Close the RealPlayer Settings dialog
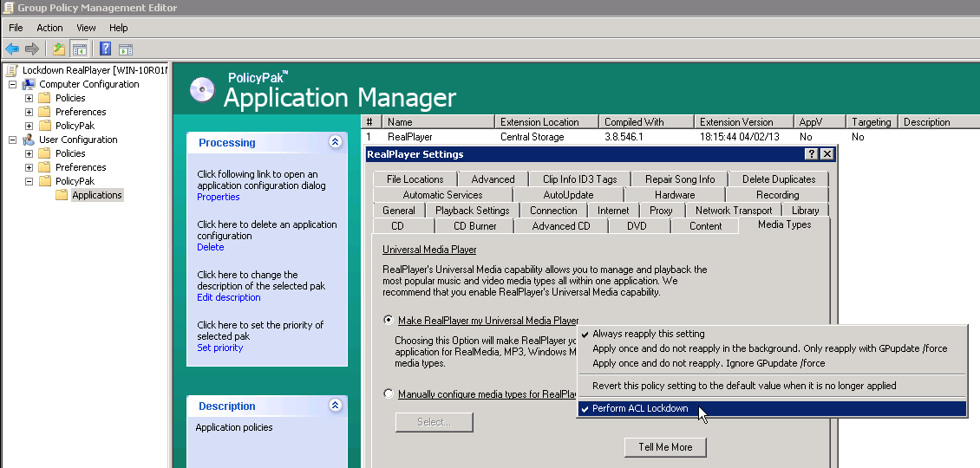This screenshot has width=980, height=468. pyautogui.click(x=826, y=153)
